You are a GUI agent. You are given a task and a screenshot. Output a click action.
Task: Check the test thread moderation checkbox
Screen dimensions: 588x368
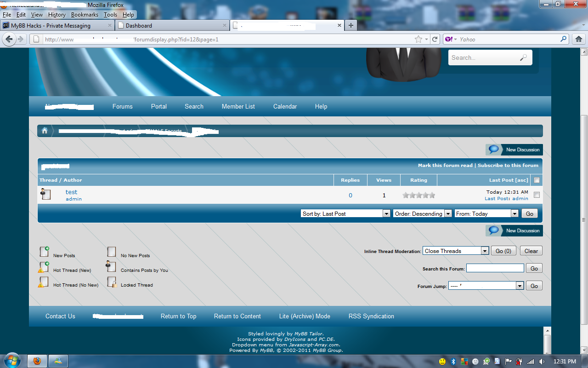click(x=537, y=195)
